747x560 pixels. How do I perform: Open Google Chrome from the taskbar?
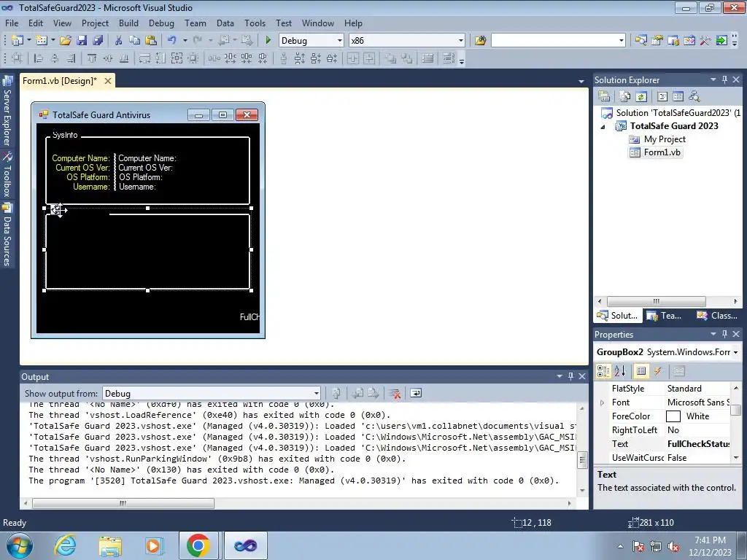198,545
